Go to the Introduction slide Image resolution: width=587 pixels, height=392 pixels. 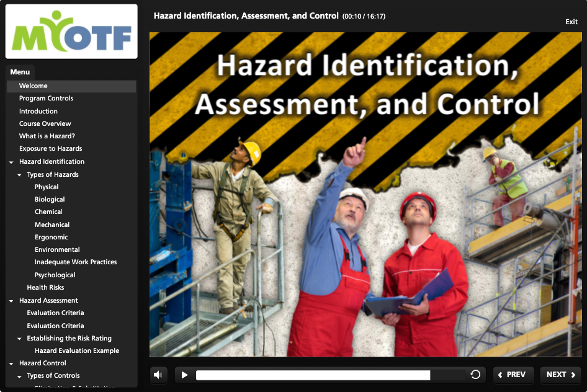[38, 111]
